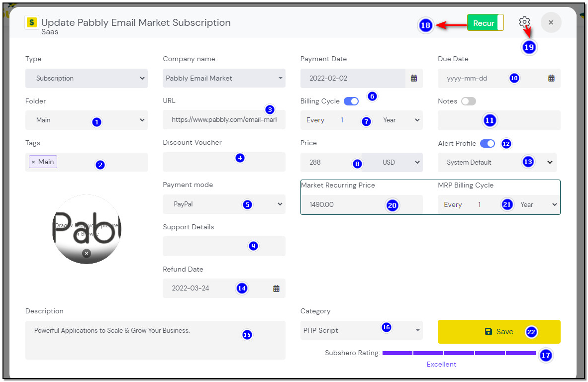
Task: Open the settings gear icon
Action: pyautogui.click(x=524, y=22)
